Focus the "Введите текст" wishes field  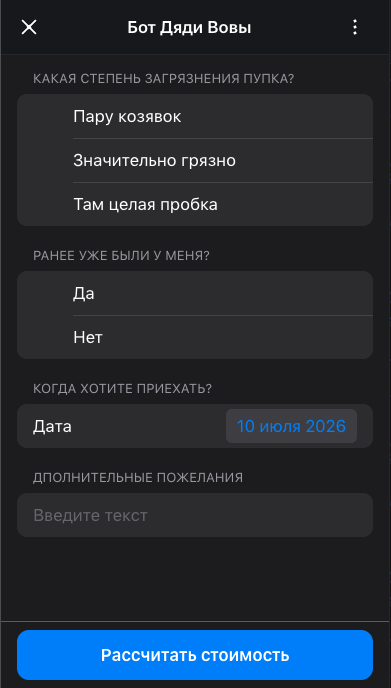point(195,515)
